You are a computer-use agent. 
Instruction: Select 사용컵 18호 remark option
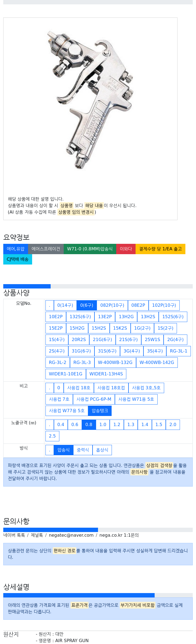pyautogui.click(x=79, y=388)
